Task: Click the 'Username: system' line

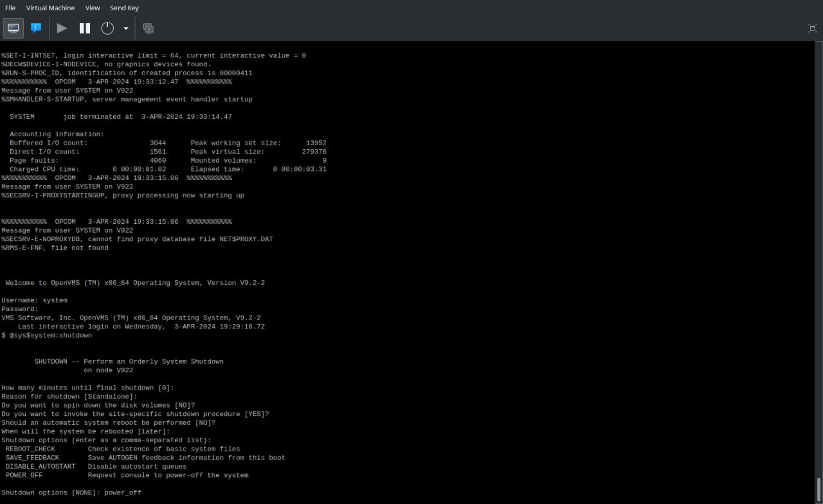Action: click(x=34, y=300)
